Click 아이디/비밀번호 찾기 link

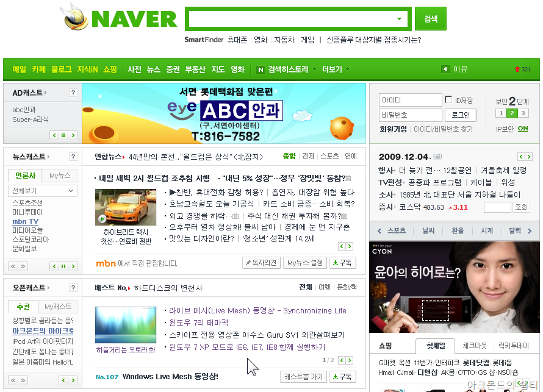[x=443, y=129]
